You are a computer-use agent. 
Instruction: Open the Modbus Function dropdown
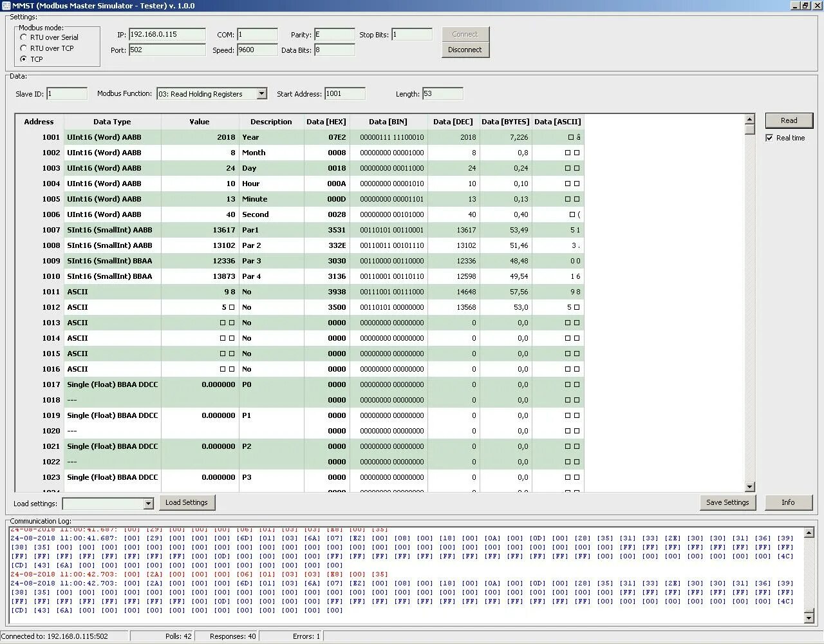click(211, 93)
